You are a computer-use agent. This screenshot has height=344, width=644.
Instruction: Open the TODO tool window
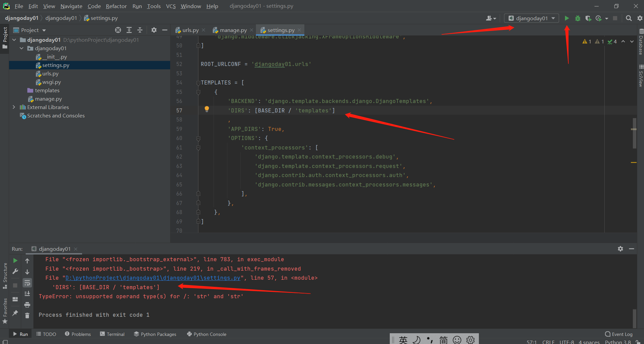point(46,334)
